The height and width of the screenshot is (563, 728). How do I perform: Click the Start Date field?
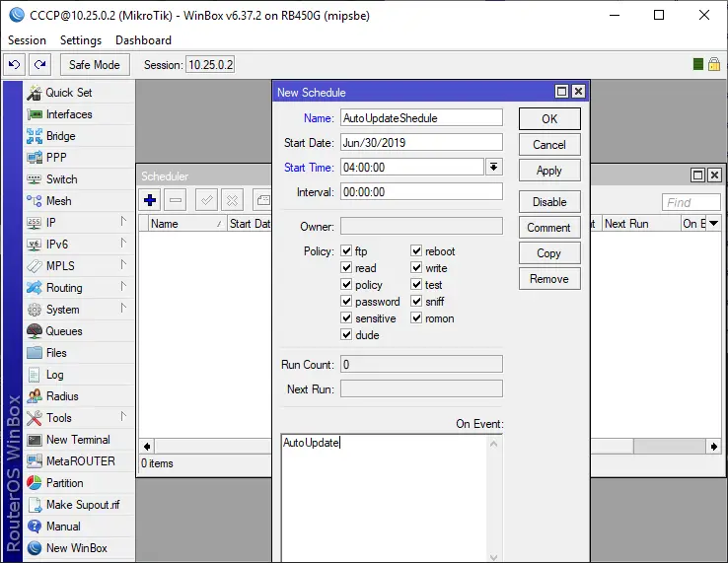coord(421,142)
